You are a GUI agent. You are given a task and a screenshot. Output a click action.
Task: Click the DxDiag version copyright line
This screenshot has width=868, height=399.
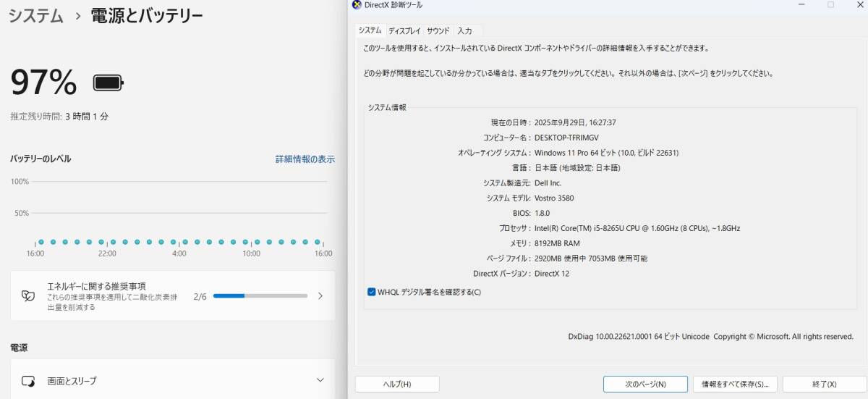pyautogui.click(x=711, y=337)
